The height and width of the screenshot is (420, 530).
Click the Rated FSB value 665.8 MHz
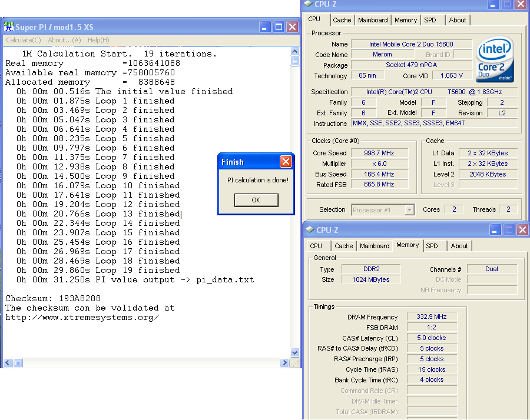(x=379, y=184)
